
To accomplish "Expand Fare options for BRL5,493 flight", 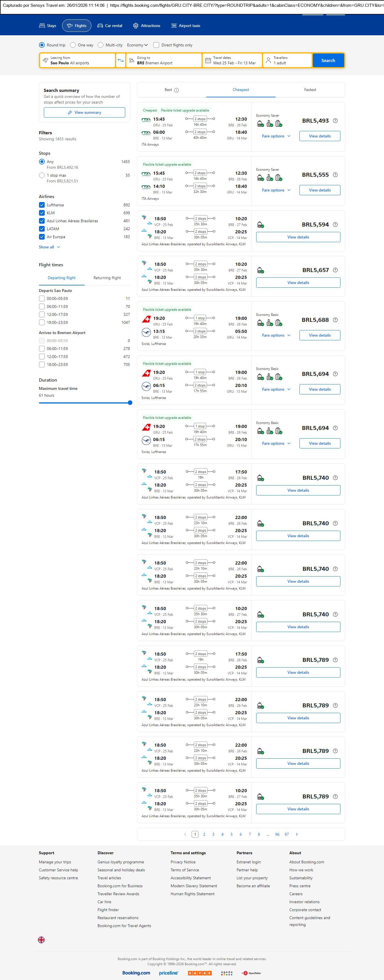I will click(276, 136).
